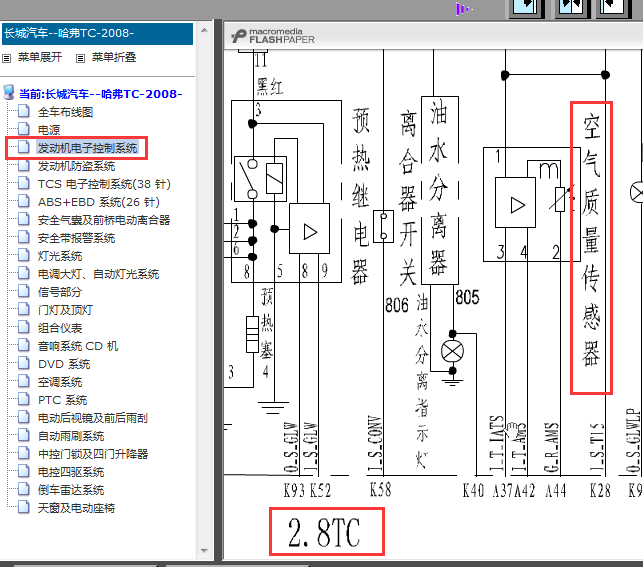
Task: Click pane layout button with single right arrow
Action: [526, 7]
